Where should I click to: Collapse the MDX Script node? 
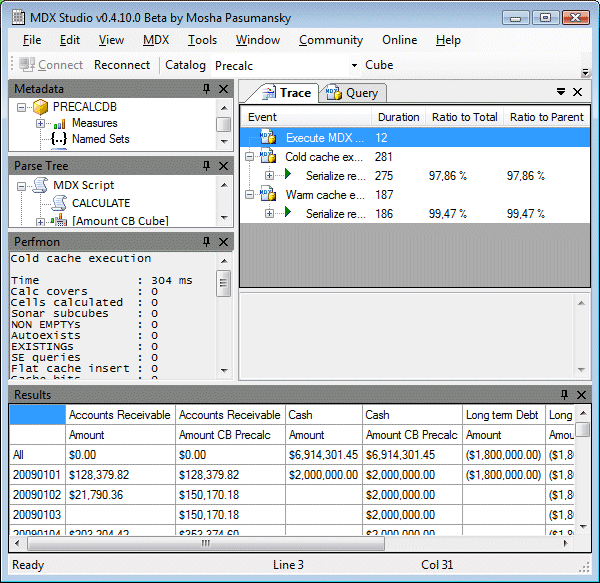[x=21, y=186]
